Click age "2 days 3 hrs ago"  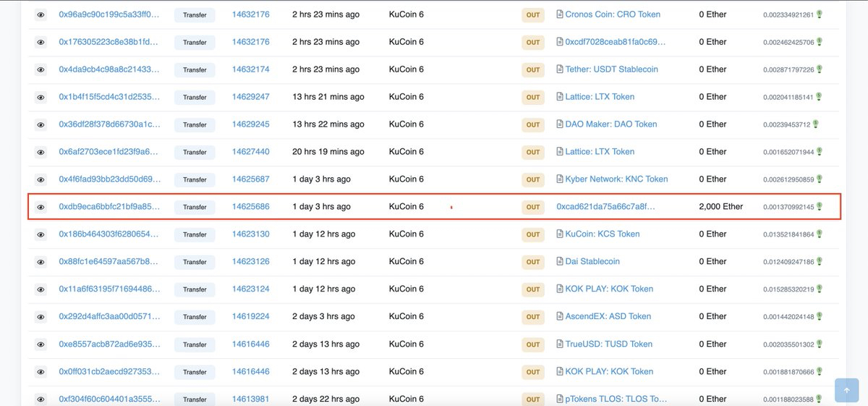pyautogui.click(x=323, y=317)
